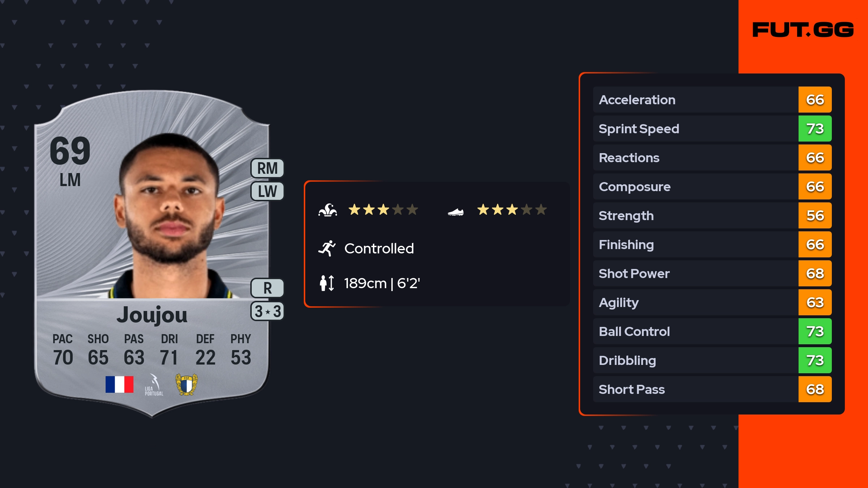Screen dimensions: 868x488
Task: Click the running figure AcceleRATE icon
Action: coord(327,248)
